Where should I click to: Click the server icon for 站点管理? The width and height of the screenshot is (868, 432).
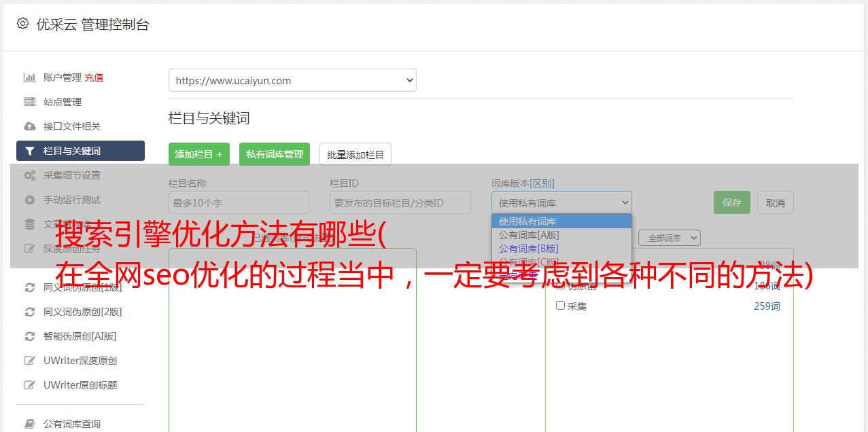pyautogui.click(x=29, y=102)
